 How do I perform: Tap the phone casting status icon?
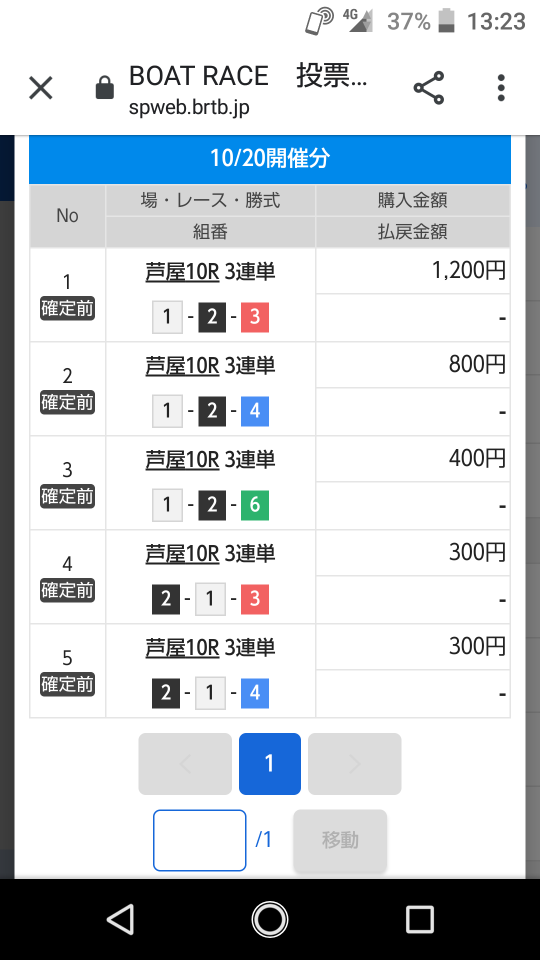319,21
